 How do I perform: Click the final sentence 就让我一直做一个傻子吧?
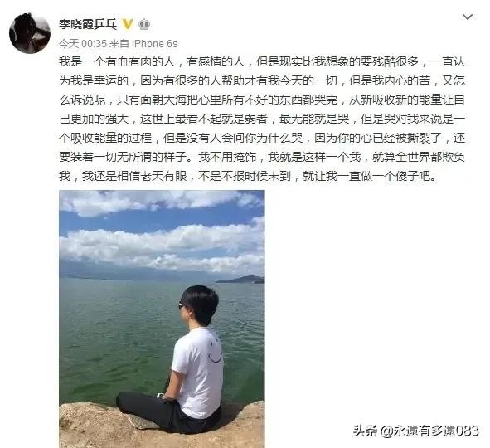coord(366,176)
